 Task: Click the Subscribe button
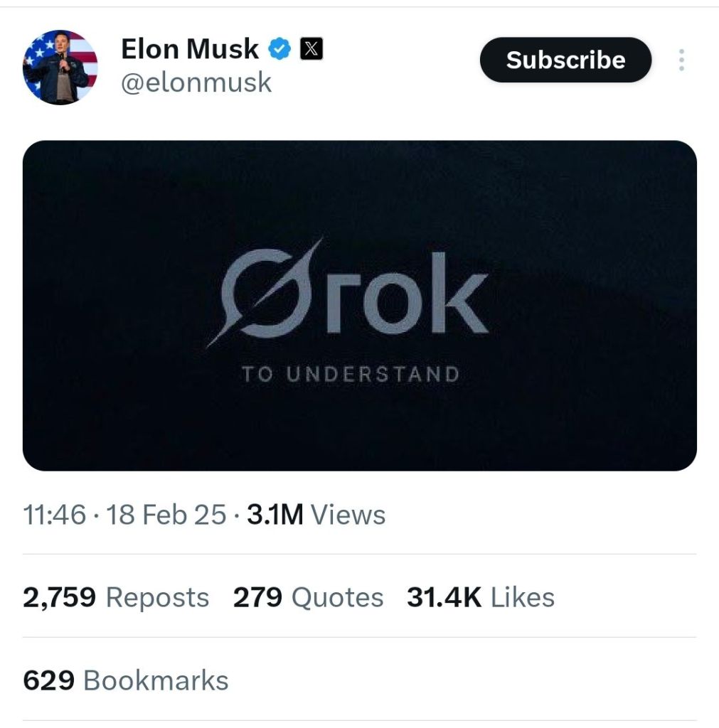tap(565, 60)
